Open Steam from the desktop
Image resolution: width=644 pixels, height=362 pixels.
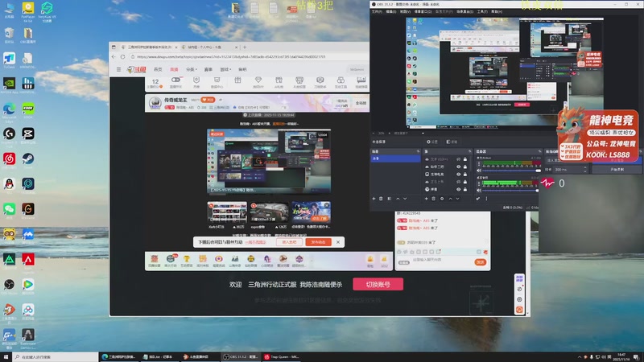[28, 158]
